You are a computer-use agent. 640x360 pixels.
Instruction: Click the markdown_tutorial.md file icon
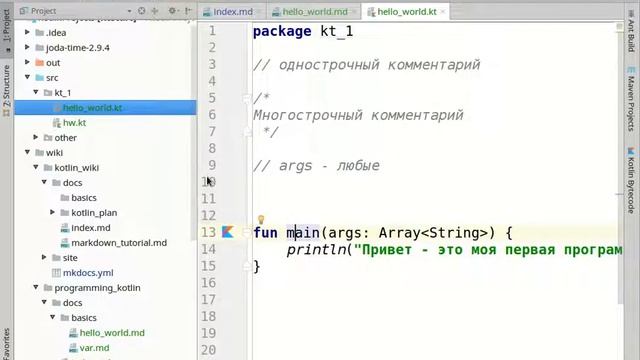tap(64, 243)
